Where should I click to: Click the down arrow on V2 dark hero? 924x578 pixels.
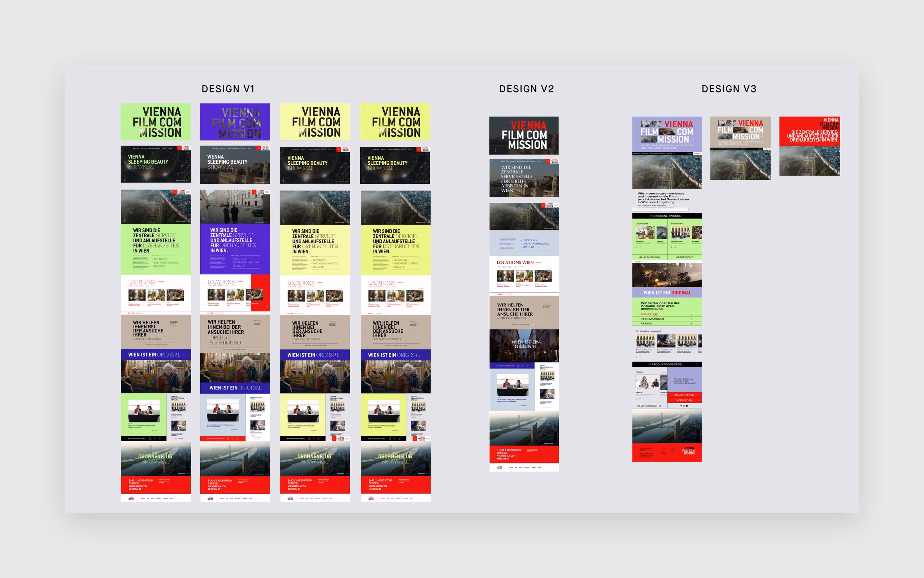click(x=495, y=150)
